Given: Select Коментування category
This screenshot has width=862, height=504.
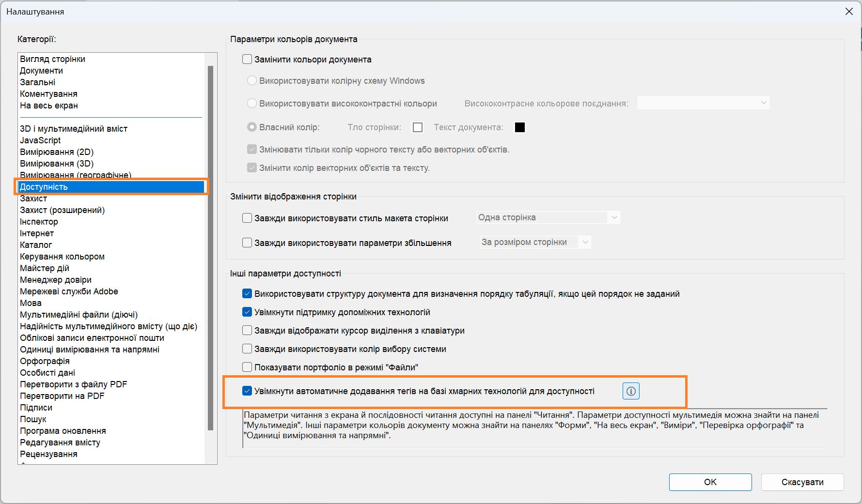Looking at the screenshot, I should click(x=111, y=94).
